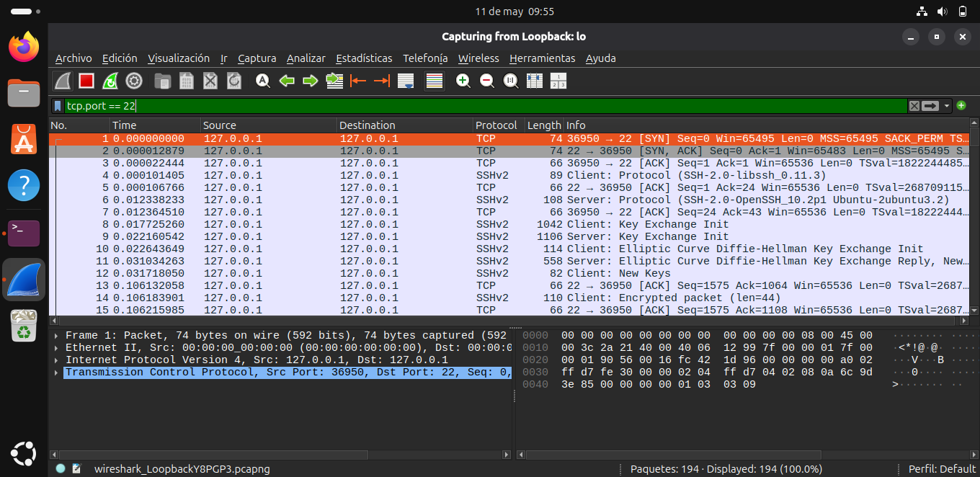Open Firefox from the Ubuntu dock
This screenshot has height=477, width=980.
tap(24, 47)
